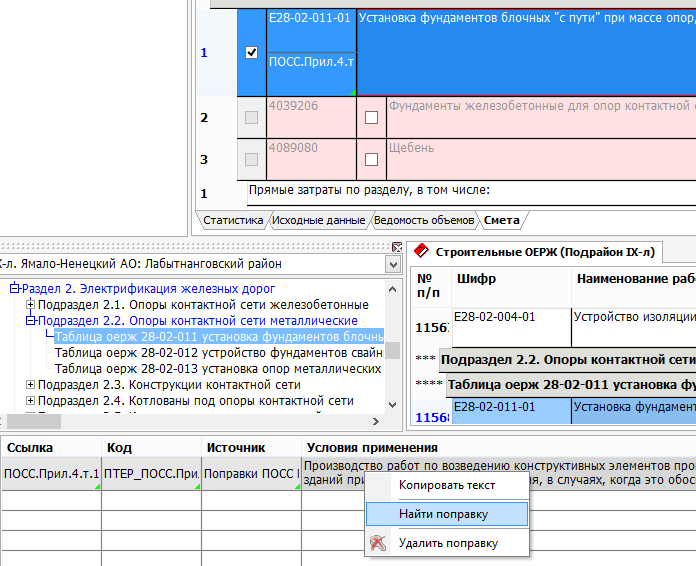Select the Смета tab
Image resolution: width=696 pixels, height=566 pixels.
(x=502, y=220)
